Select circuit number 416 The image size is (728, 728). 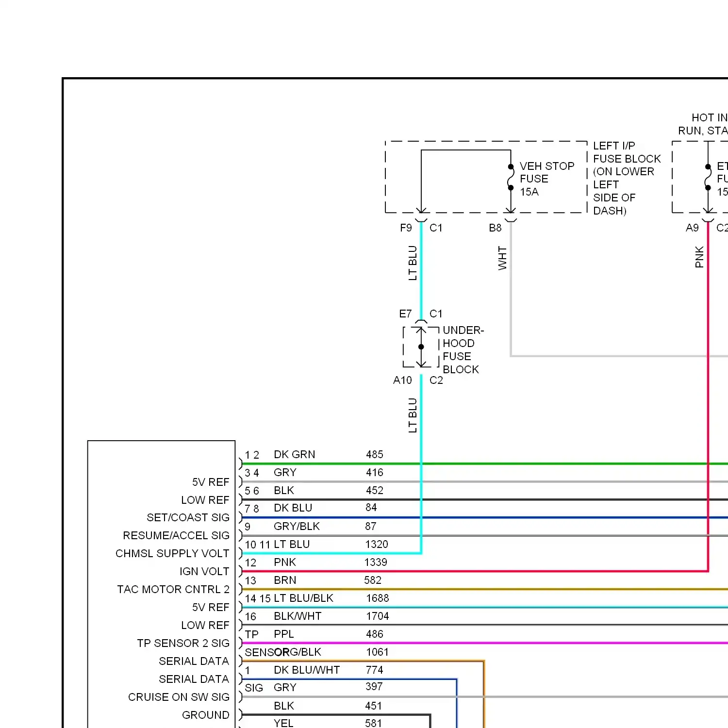[374, 472]
